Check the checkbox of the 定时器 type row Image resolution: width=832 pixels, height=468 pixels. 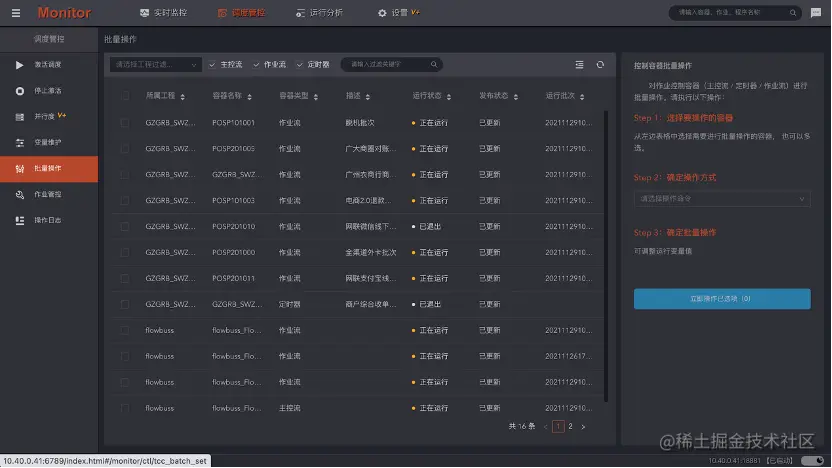125,305
